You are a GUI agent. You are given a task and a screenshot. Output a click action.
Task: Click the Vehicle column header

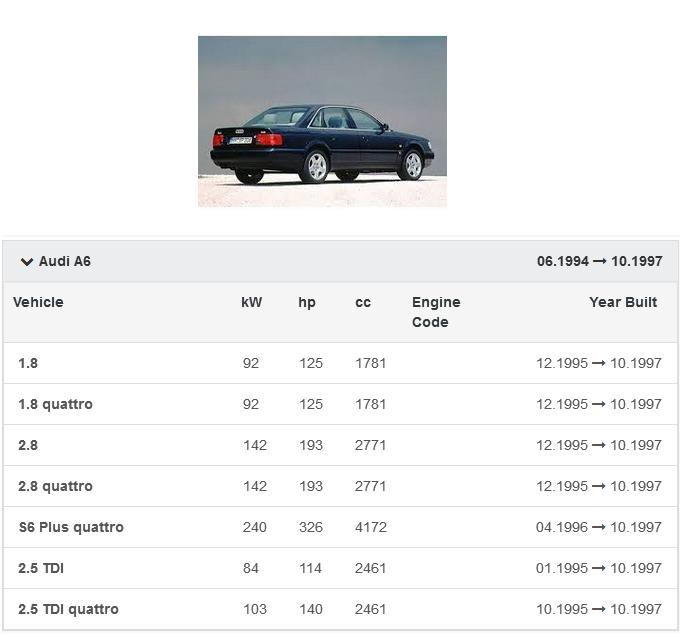(x=38, y=302)
